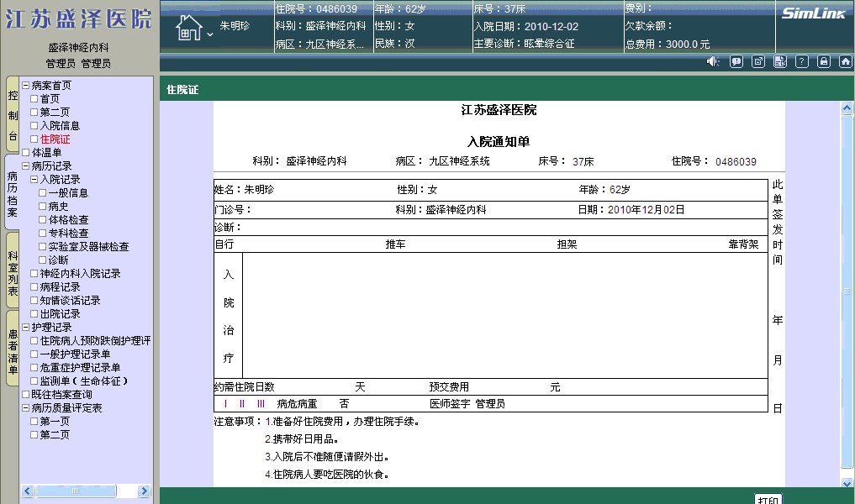
Task: Check the 体温单 checkbox in the tree
Action: click(x=25, y=153)
